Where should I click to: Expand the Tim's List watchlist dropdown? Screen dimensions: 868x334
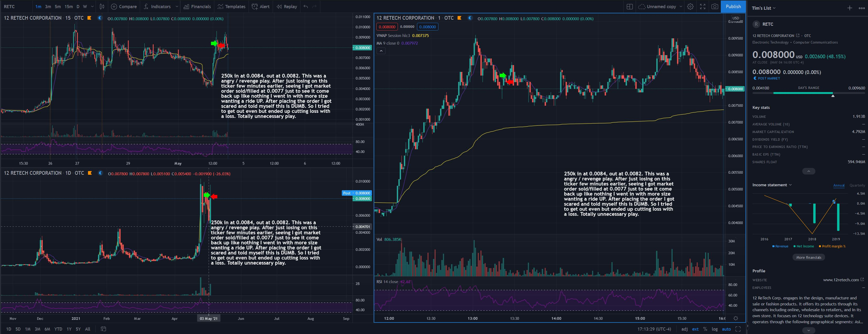(x=763, y=8)
